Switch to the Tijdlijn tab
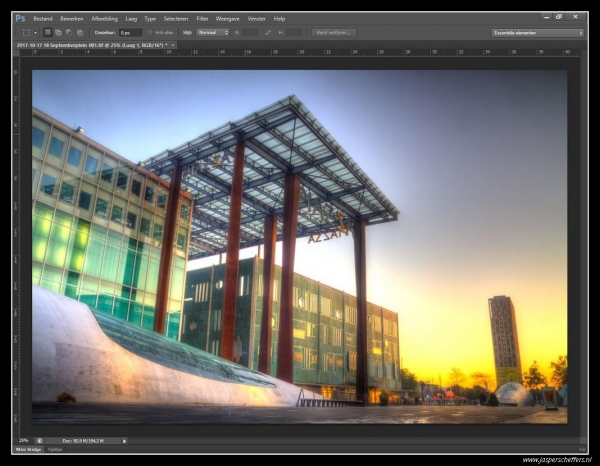The height and width of the screenshot is (466, 600). (x=55, y=450)
